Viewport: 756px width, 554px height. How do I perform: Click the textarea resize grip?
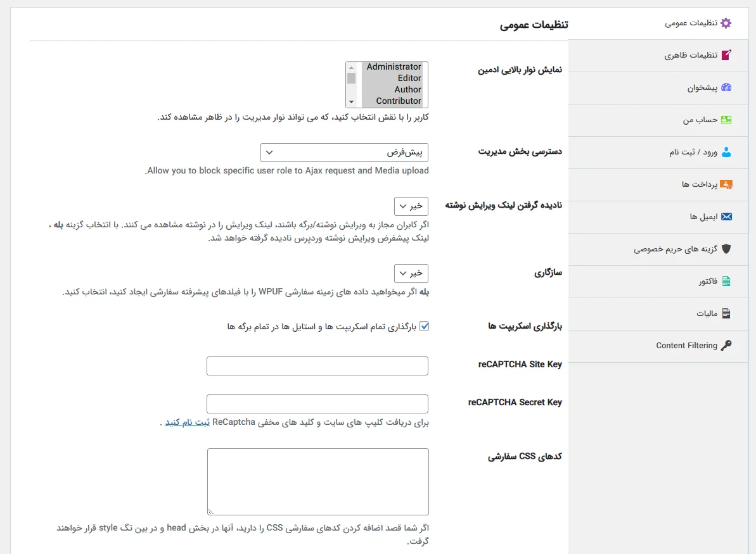(210, 512)
